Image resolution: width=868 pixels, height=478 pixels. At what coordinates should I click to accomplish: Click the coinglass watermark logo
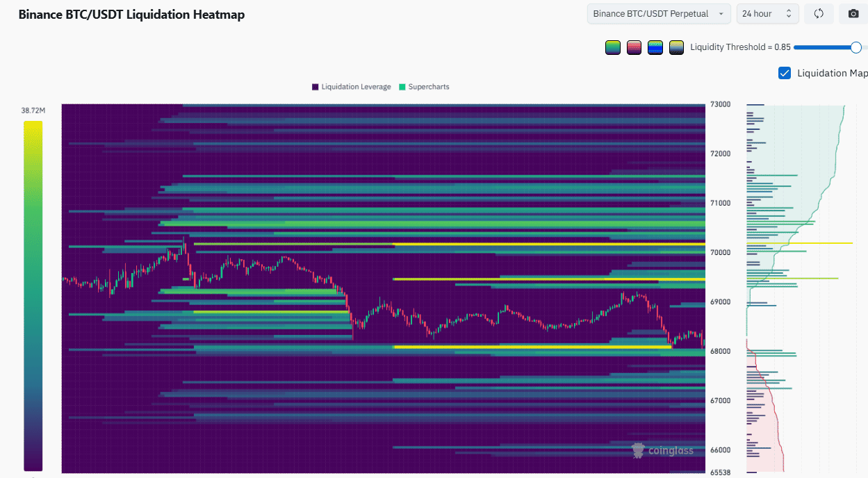[662, 451]
